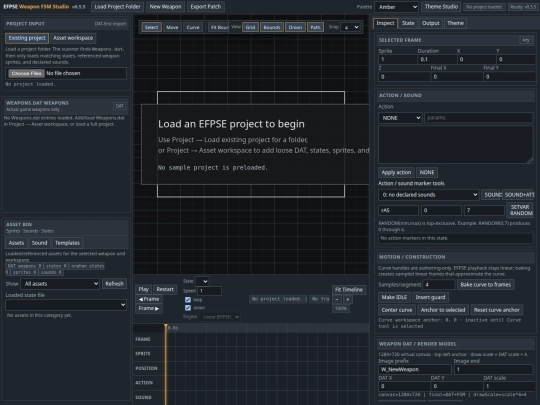
Task: Open Theme Studio from the top bar
Action: (x=441, y=7)
